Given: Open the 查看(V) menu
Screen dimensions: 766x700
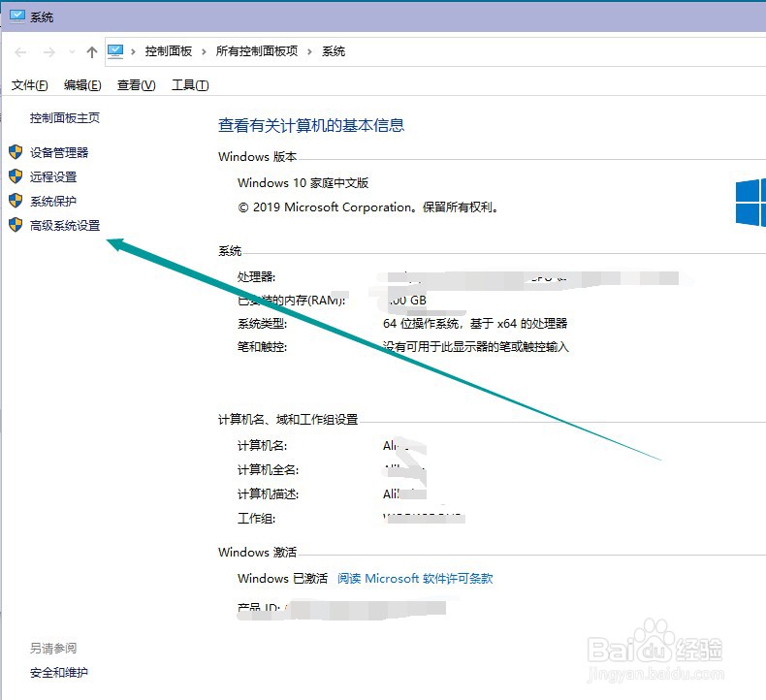Looking at the screenshot, I should tap(137, 85).
